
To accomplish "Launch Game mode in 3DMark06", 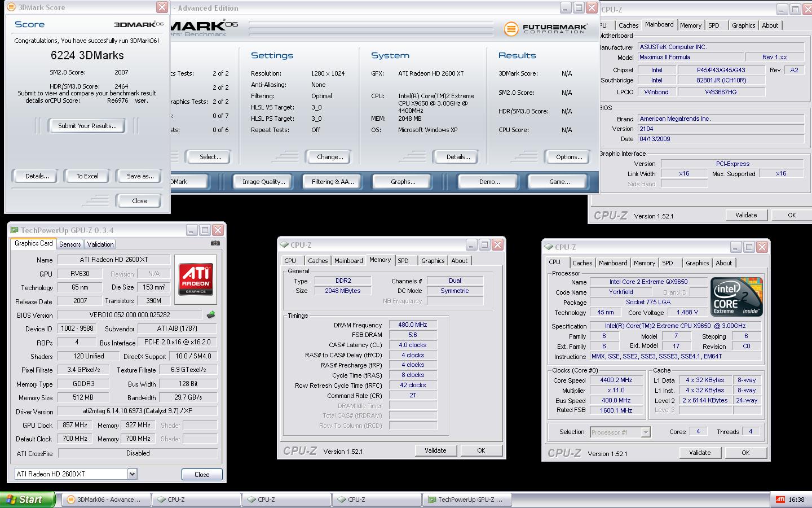I will 559,182.
